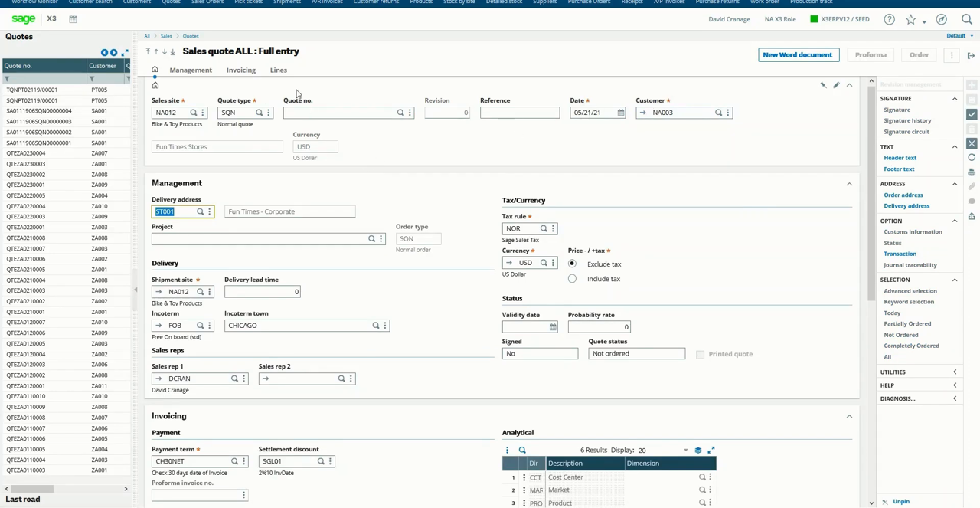
Task: Click the Reference input field
Action: pos(519,113)
